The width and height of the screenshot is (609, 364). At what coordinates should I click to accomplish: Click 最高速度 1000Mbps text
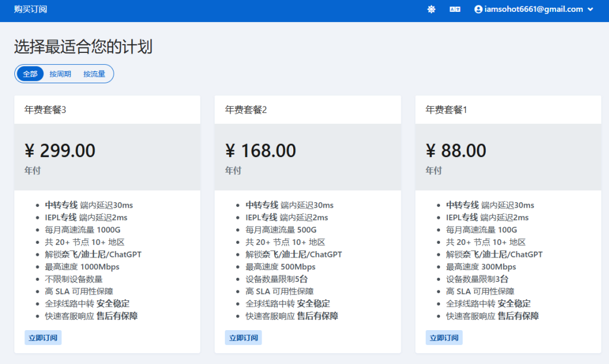coord(82,267)
